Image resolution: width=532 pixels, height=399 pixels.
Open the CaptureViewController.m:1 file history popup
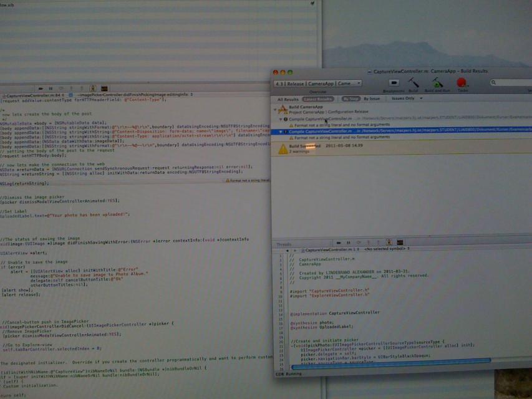click(330, 250)
